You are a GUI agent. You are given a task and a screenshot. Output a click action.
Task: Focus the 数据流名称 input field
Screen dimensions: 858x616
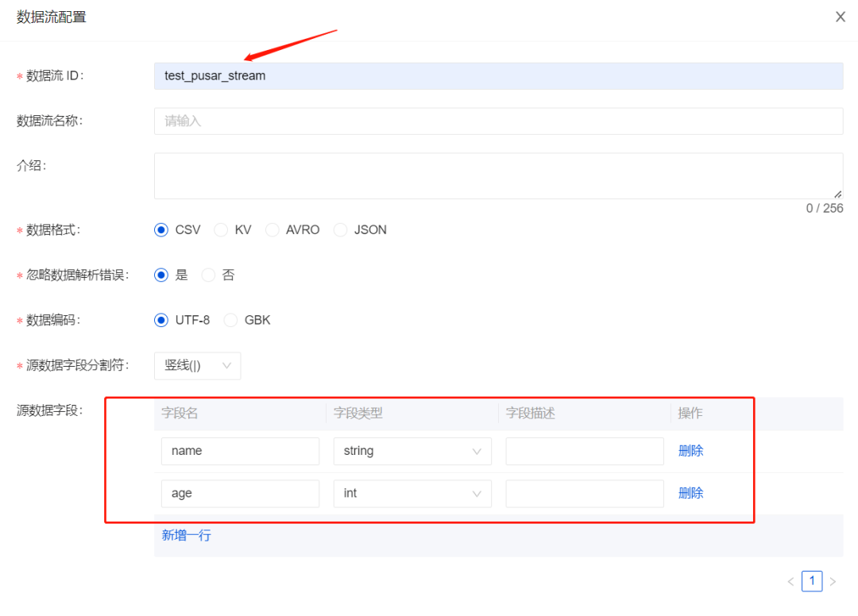(x=498, y=121)
